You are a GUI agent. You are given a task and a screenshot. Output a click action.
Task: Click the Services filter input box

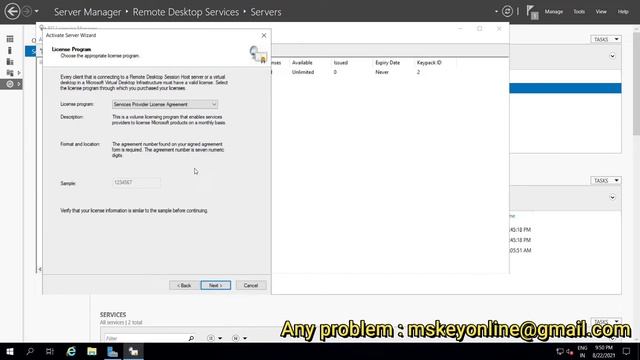tap(145, 338)
